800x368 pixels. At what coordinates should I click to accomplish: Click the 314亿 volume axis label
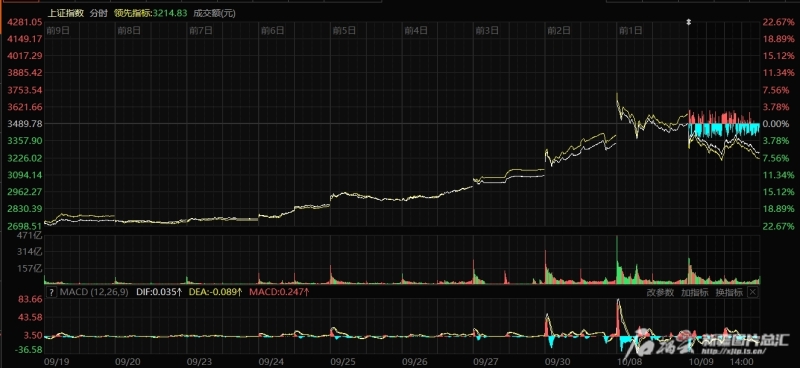pyautogui.click(x=30, y=252)
